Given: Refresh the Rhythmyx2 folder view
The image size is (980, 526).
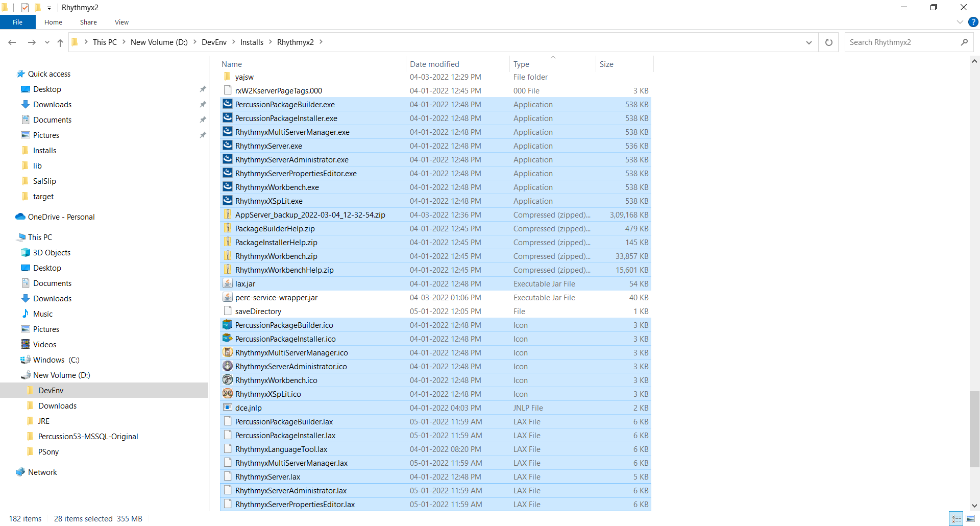Looking at the screenshot, I should point(828,42).
